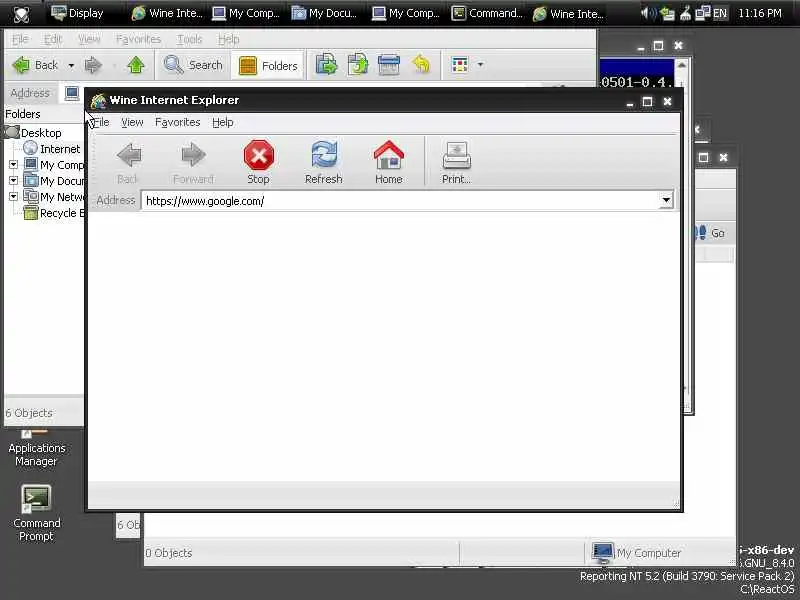Go up one level in explorer window
Viewport: 800px width, 600px height.
pos(136,65)
